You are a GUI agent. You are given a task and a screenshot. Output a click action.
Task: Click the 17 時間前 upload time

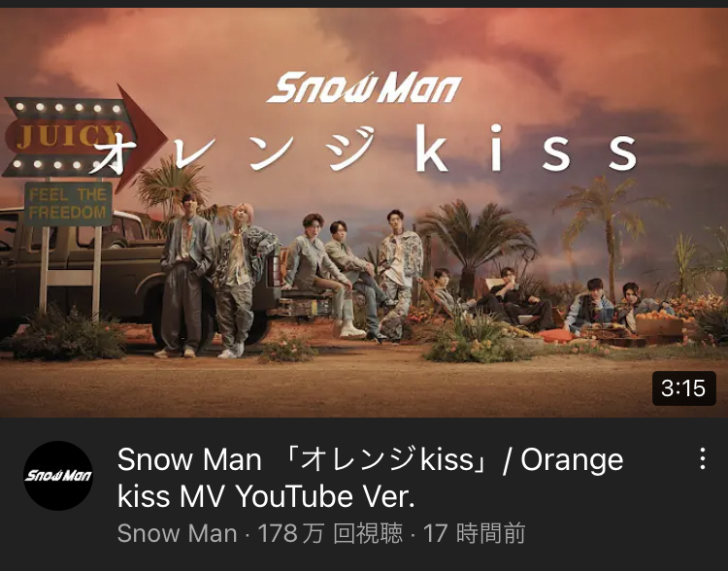pyautogui.click(x=474, y=533)
